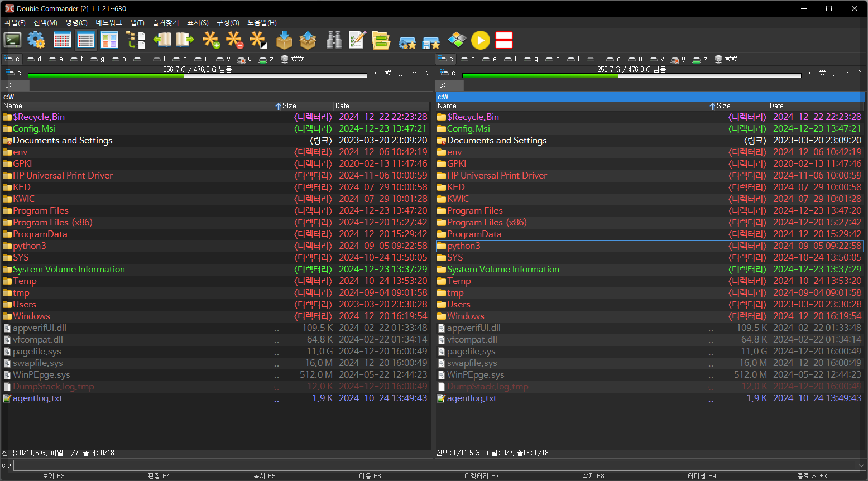Viewport: 868px width, 481px height.
Task: Open the 구성(O) menu
Action: 228,23
